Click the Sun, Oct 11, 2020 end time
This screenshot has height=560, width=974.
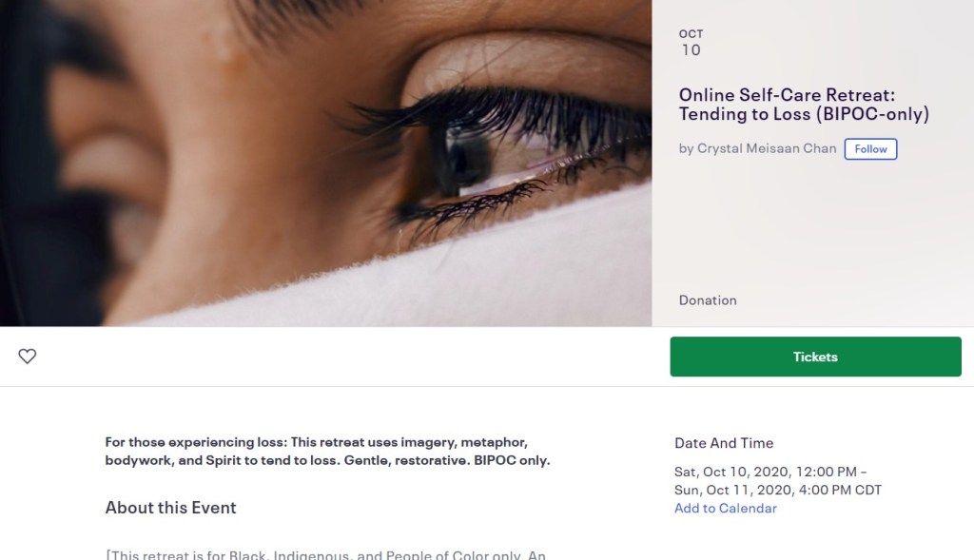(777, 491)
